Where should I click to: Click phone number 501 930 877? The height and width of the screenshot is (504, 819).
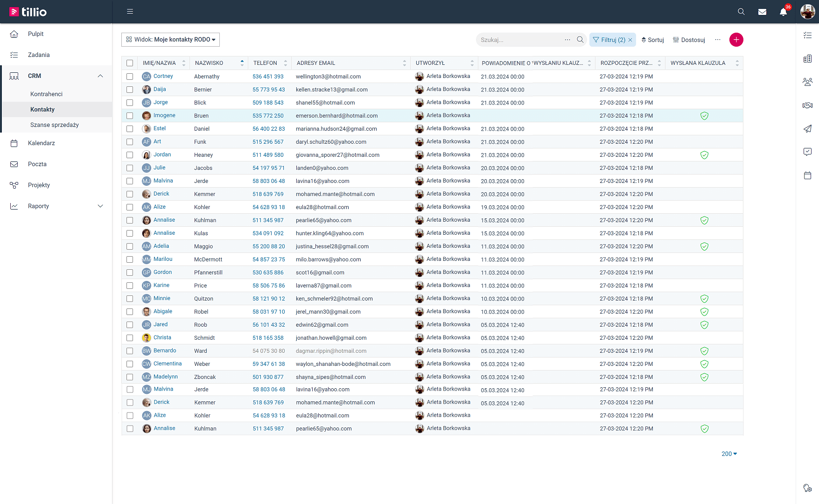click(x=268, y=377)
